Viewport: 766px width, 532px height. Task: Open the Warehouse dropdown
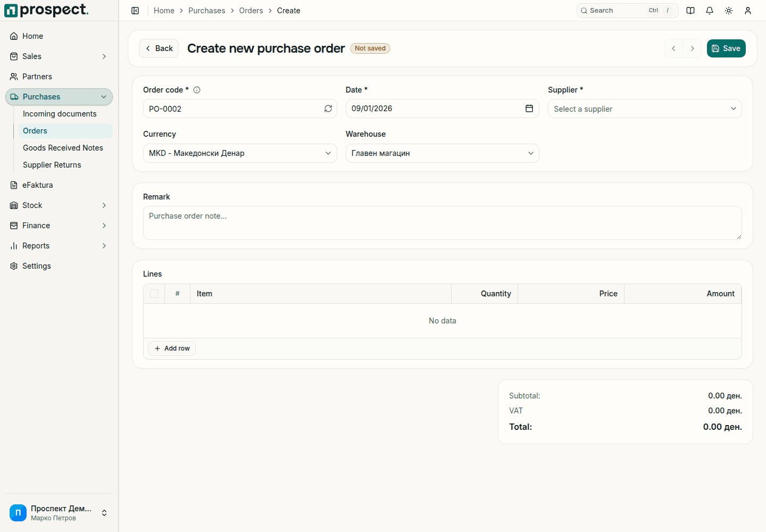pyautogui.click(x=443, y=153)
